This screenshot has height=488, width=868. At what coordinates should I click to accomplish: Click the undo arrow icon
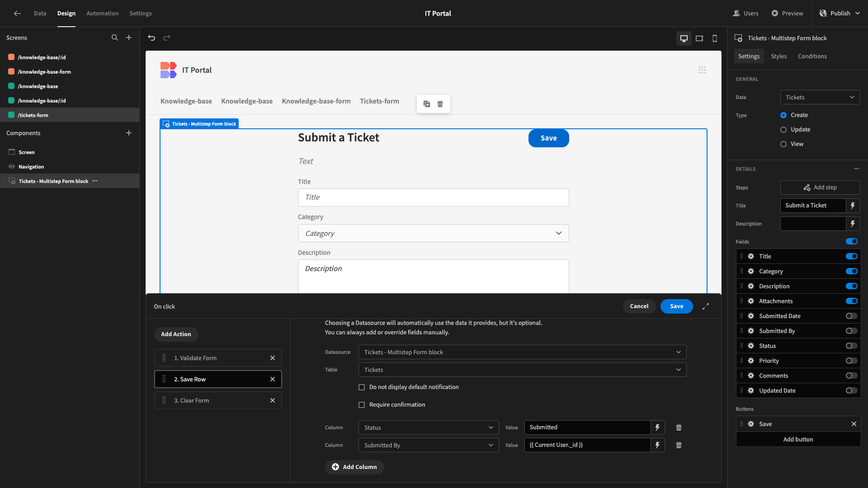(x=151, y=38)
